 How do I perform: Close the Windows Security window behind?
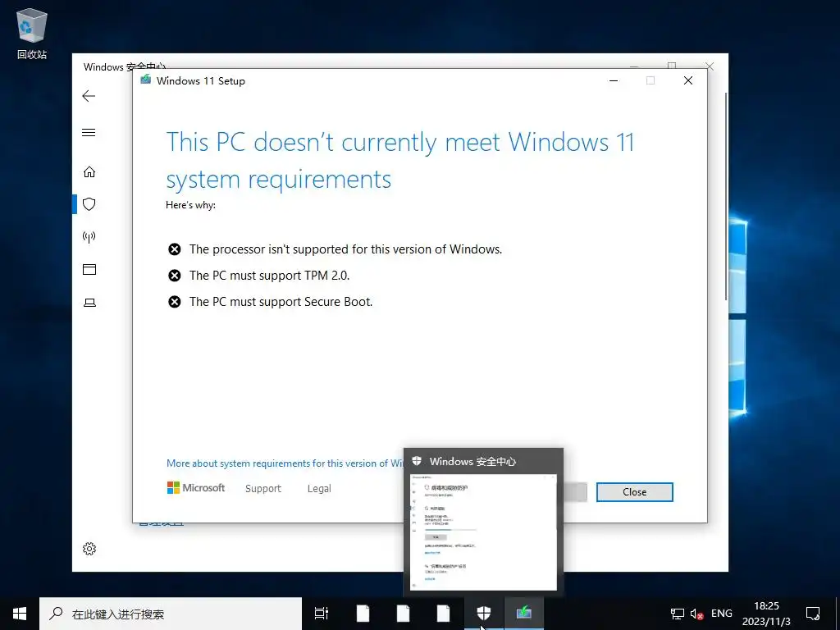(x=710, y=66)
